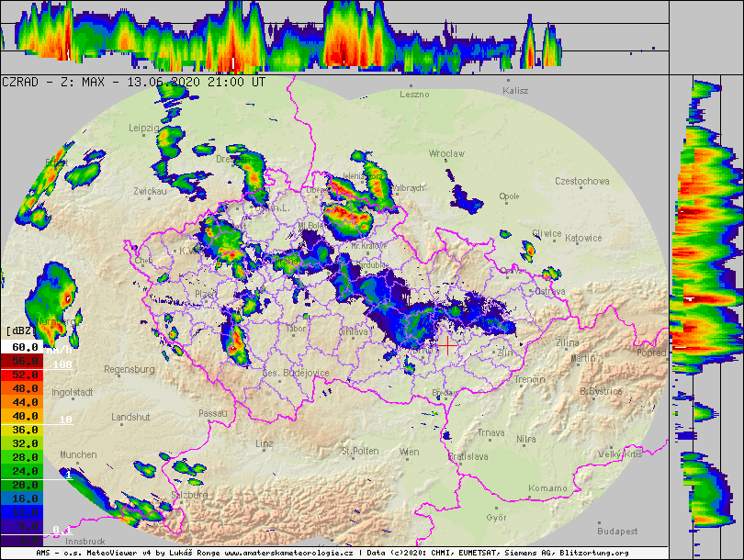
Task: Click the 32.0 dBZ legend swatch
Action: tap(22, 443)
